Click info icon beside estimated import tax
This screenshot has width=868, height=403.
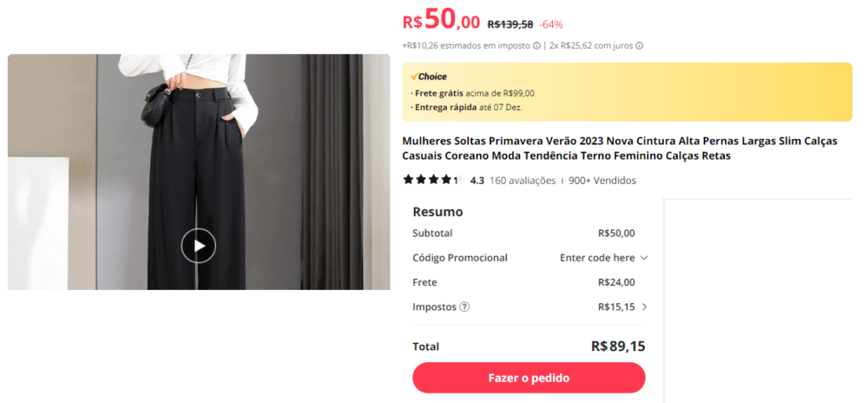pos(536,46)
